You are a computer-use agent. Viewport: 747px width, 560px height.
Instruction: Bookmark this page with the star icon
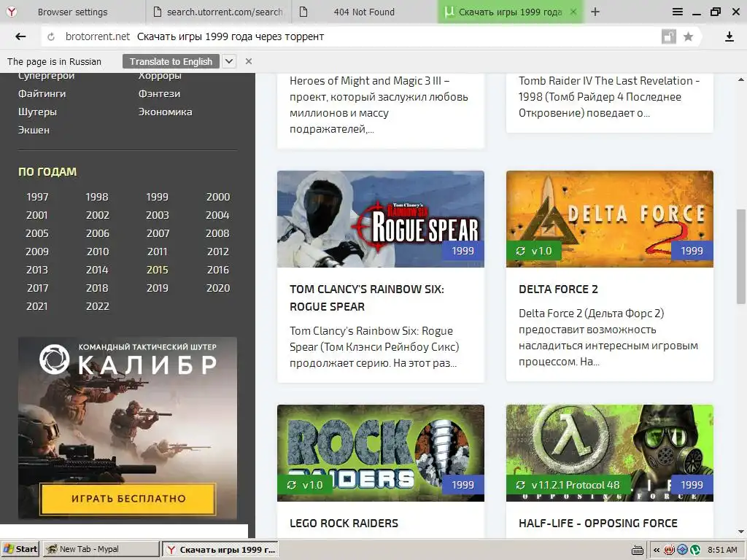tap(688, 36)
